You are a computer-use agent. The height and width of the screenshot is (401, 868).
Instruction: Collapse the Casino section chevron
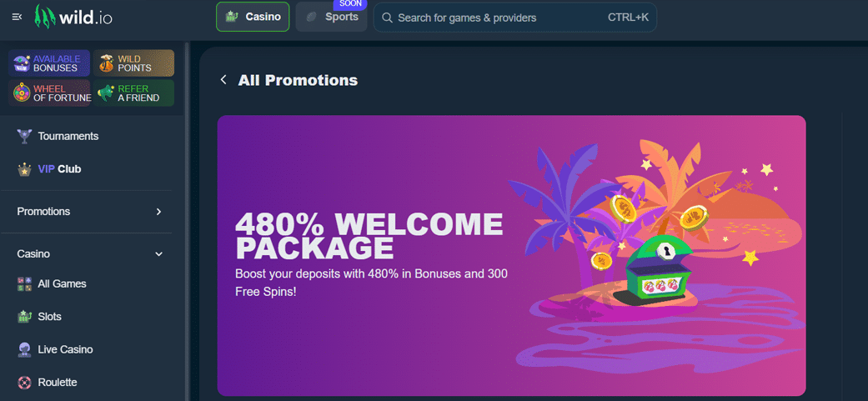pos(159,254)
